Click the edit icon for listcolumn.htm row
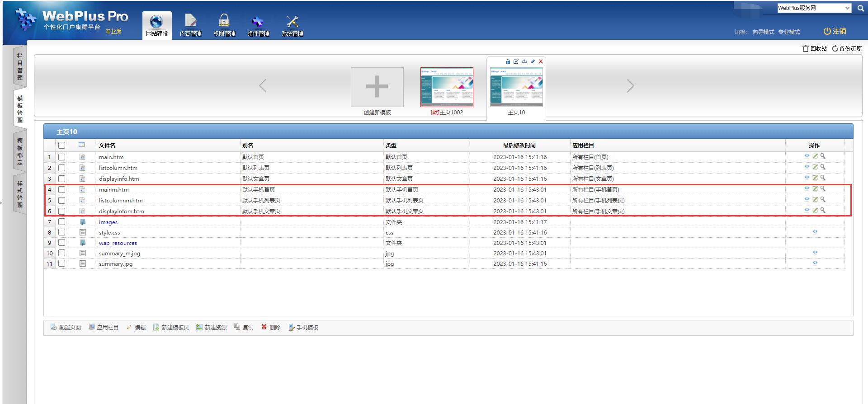This screenshot has height=404, width=868. pyautogui.click(x=815, y=167)
